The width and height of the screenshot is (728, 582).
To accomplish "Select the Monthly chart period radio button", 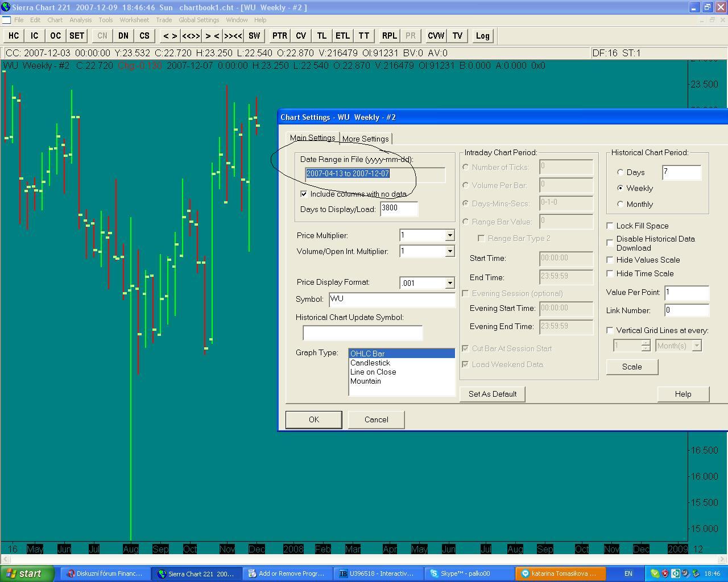I will [x=620, y=204].
